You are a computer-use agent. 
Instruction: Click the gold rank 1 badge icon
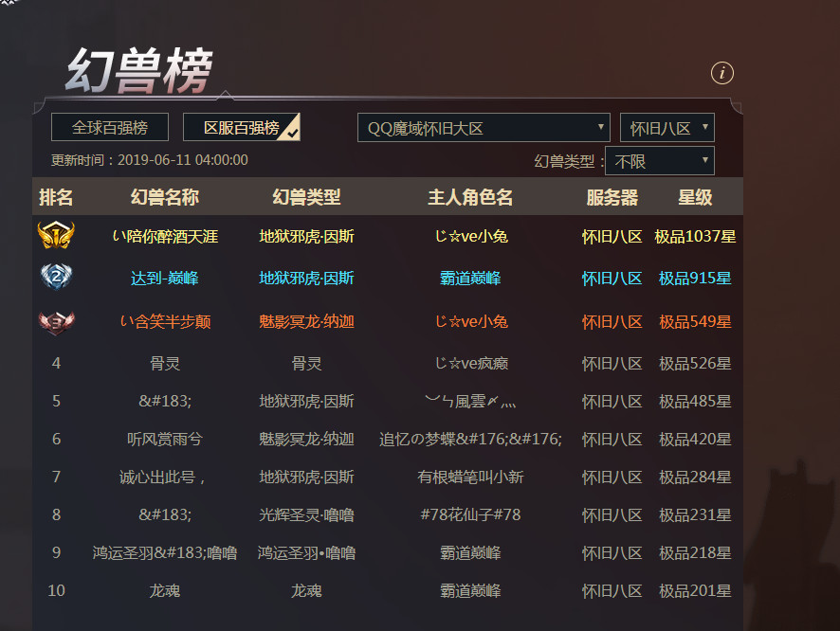pyautogui.click(x=56, y=236)
